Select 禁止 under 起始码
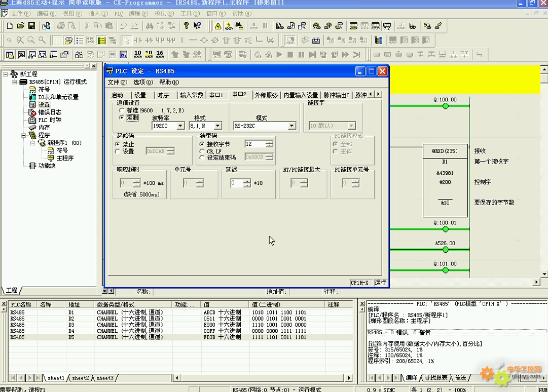This screenshot has height=392, width=548. [118, 144]
